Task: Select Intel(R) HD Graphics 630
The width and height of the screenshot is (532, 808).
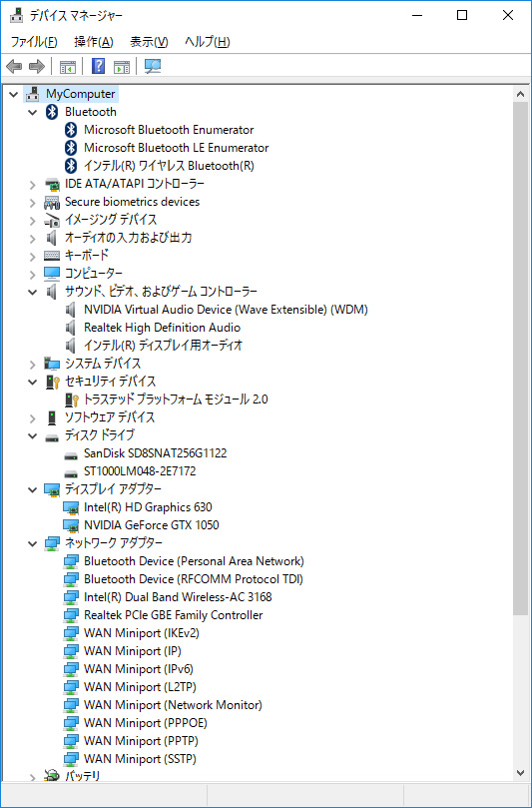Action: coord(148,507)
